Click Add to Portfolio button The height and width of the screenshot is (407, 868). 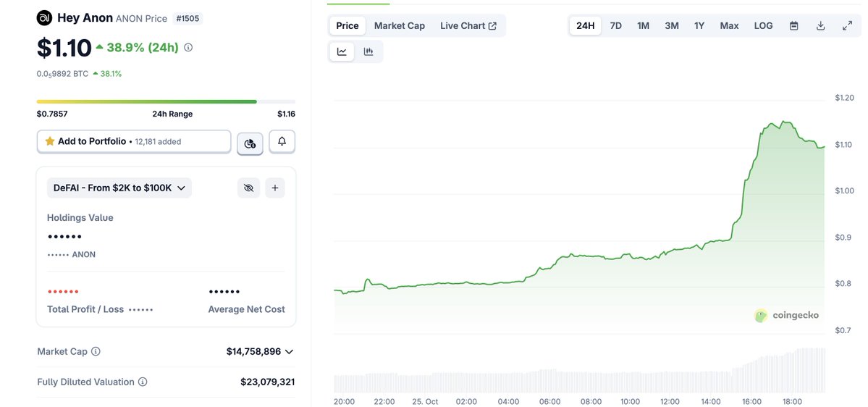click(x=134, y=142)
